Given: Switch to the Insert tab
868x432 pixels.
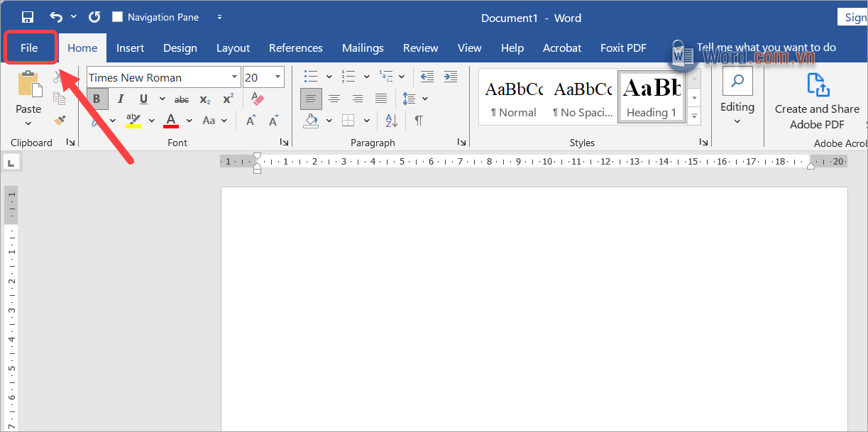Looking at the screenshot, I should (131, 48).
